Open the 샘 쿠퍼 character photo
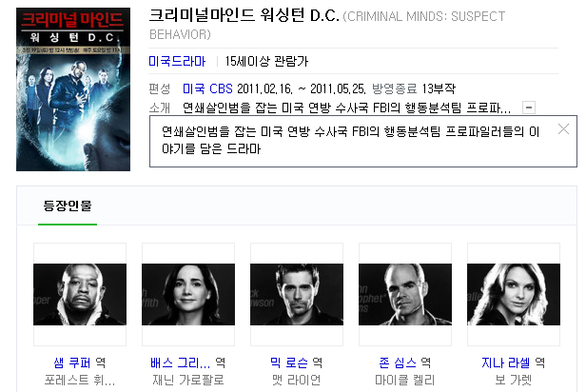Image resolution: width=586 pixels, height=392 pixels. [80, 294]
